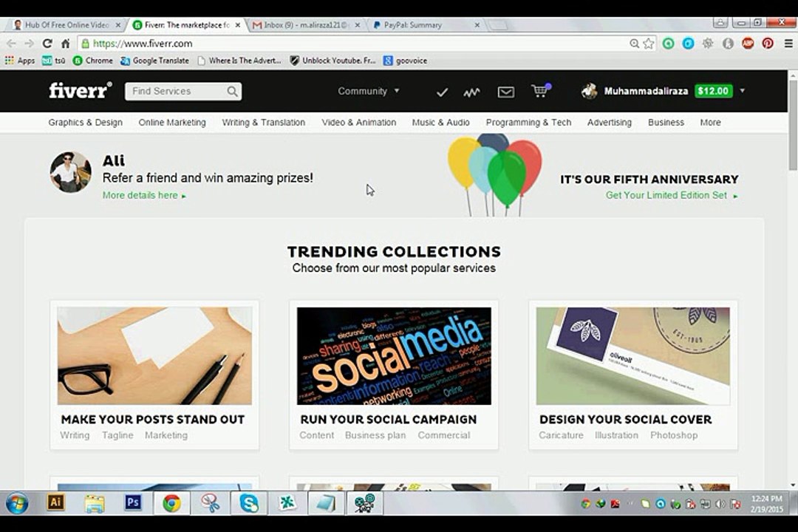
Task: Open Windows Start menu
Action: pos(17,503)
